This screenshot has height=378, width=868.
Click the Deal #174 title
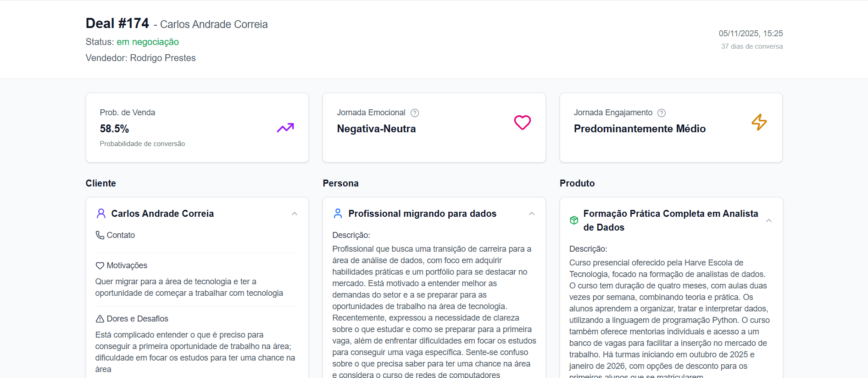117,23
